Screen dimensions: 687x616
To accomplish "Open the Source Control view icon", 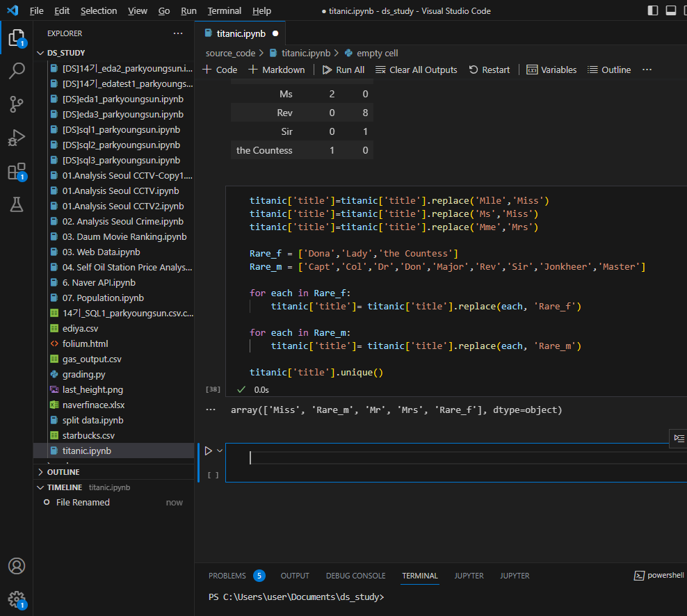I will tap(17, 104).
